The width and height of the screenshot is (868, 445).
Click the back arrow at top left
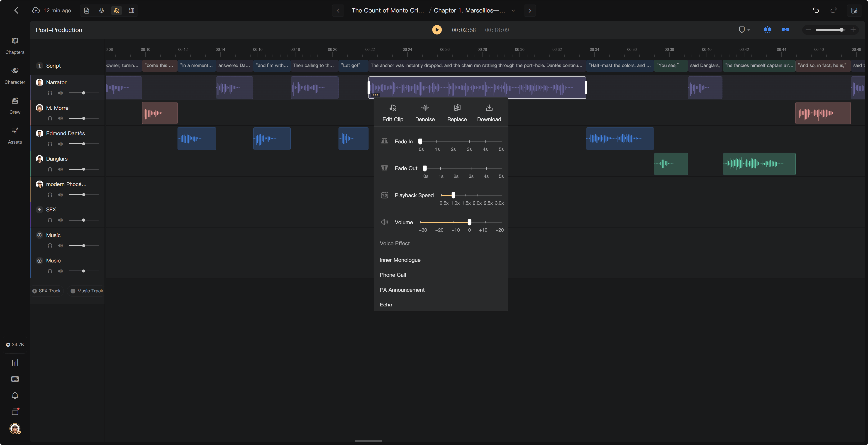point(16,10)
